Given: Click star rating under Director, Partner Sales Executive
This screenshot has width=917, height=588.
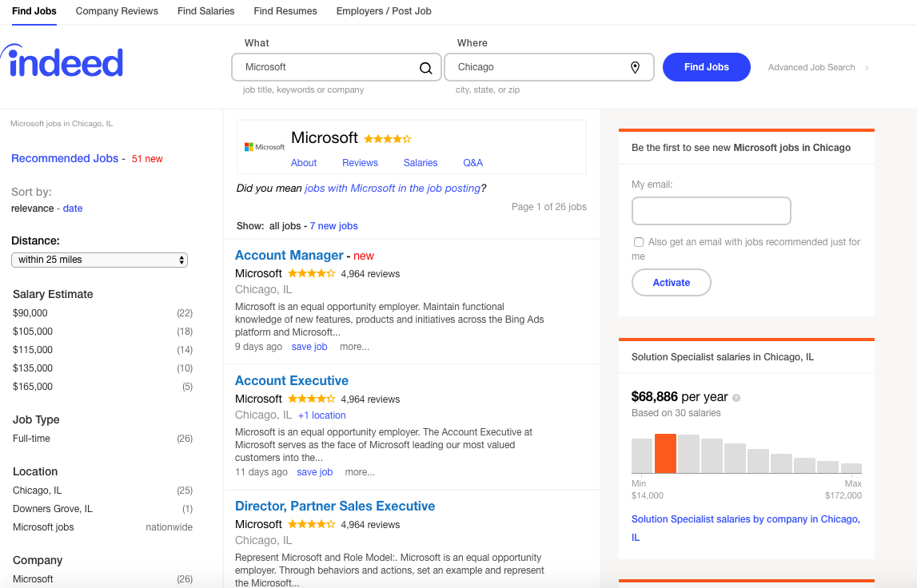Looking at the screenshot, I should coord(312,524).
